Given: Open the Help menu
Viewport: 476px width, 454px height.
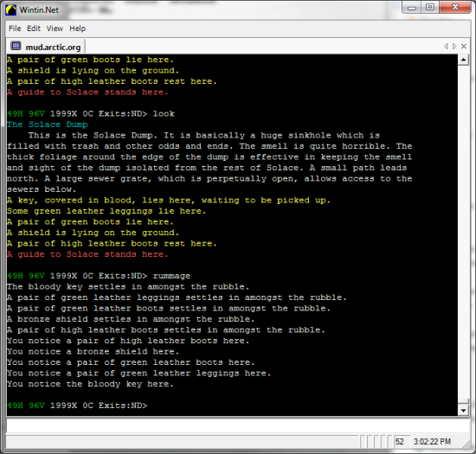Looking at the screenshot, I should coord(77,29).
